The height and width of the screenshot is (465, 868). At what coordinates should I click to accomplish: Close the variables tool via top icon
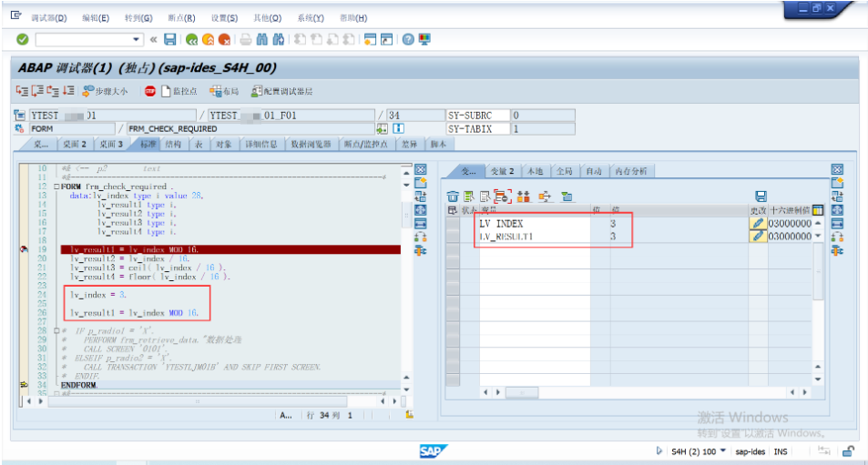837,169
